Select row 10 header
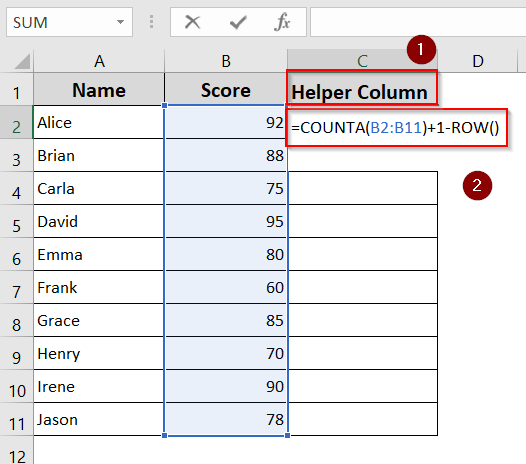This screenshot has height=464, width=526. pos(16,386)
